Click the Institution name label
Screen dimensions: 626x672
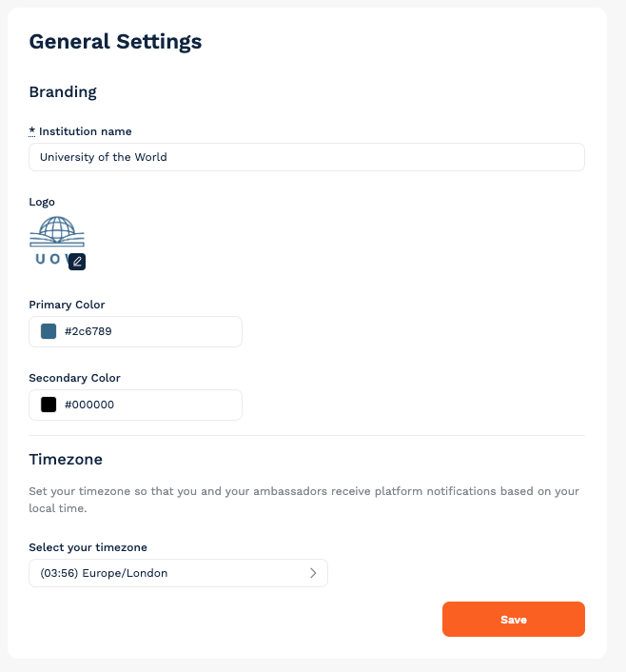86,131
